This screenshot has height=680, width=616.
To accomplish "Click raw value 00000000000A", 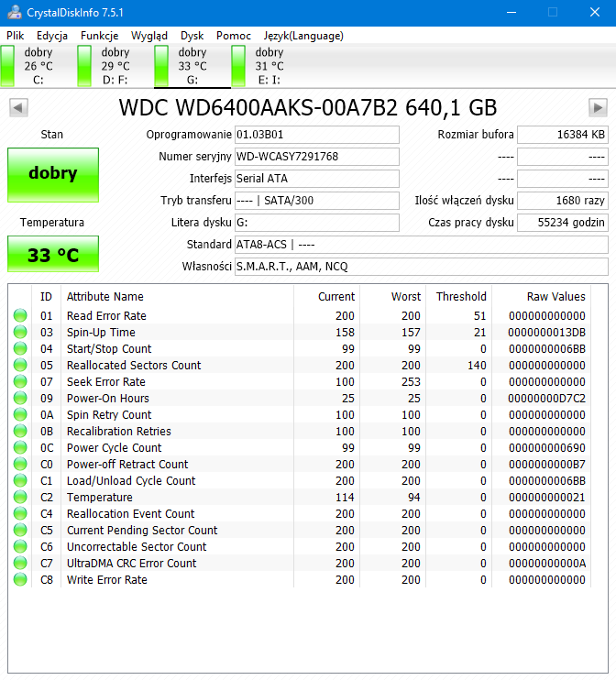I will (x=546, y=563).
